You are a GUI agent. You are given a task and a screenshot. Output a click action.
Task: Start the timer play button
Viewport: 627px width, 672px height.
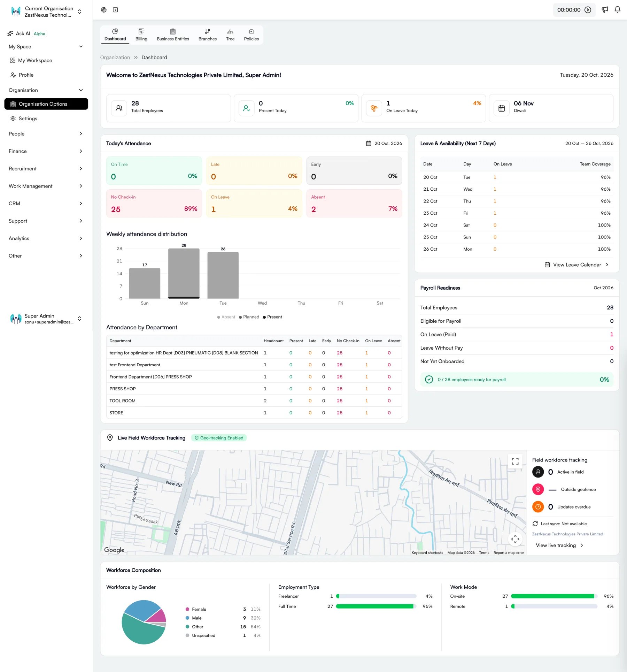(588, 10)
